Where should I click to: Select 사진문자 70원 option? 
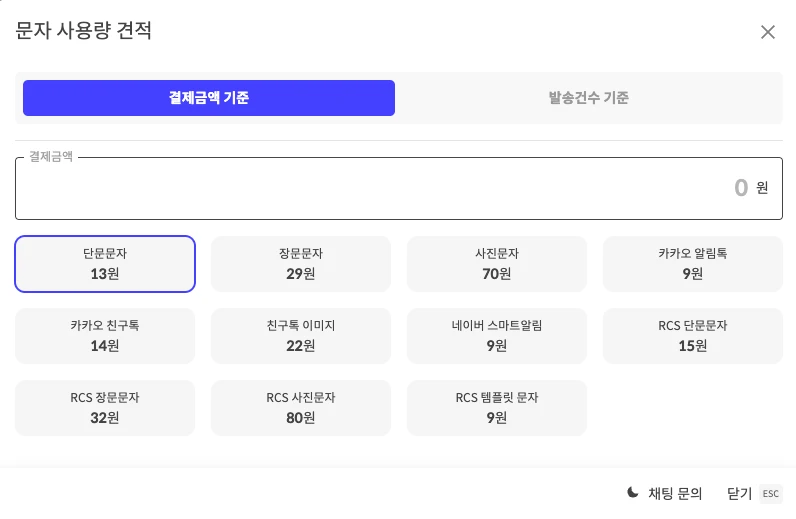click(496, 264)
